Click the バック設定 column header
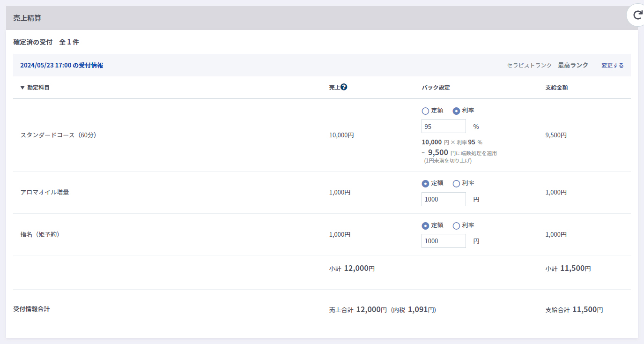644x344 pixels. [436, 88]
